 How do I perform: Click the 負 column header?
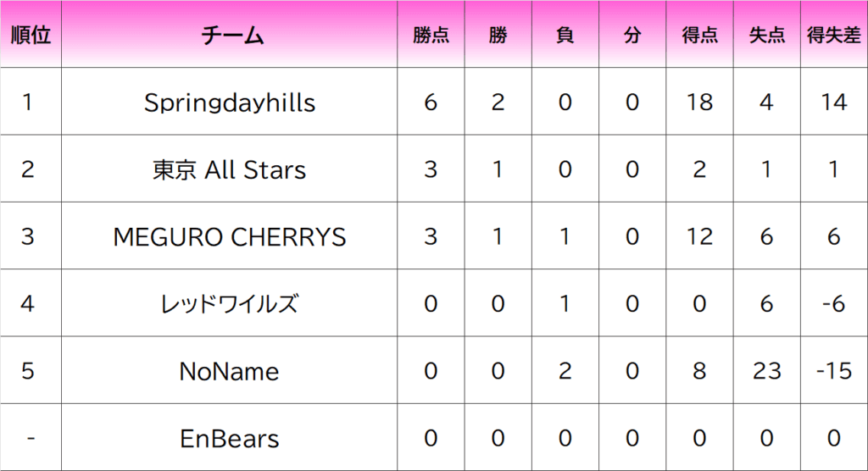(x=565, y=35)
